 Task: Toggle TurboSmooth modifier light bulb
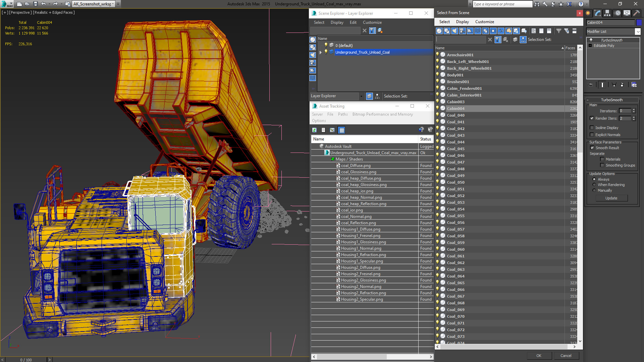point(591,40)
